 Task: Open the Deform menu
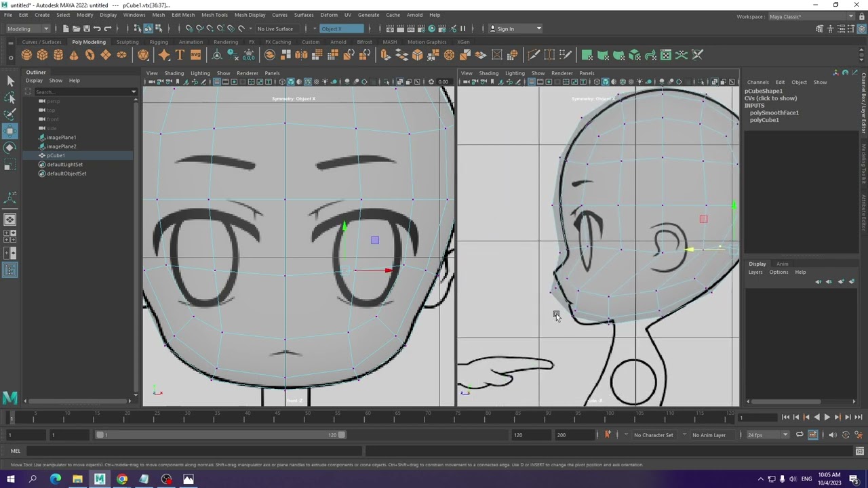pos(329,15)
